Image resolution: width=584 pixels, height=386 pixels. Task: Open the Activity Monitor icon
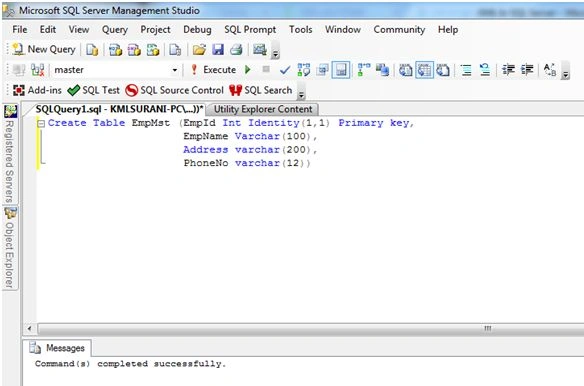click(260, 49)
